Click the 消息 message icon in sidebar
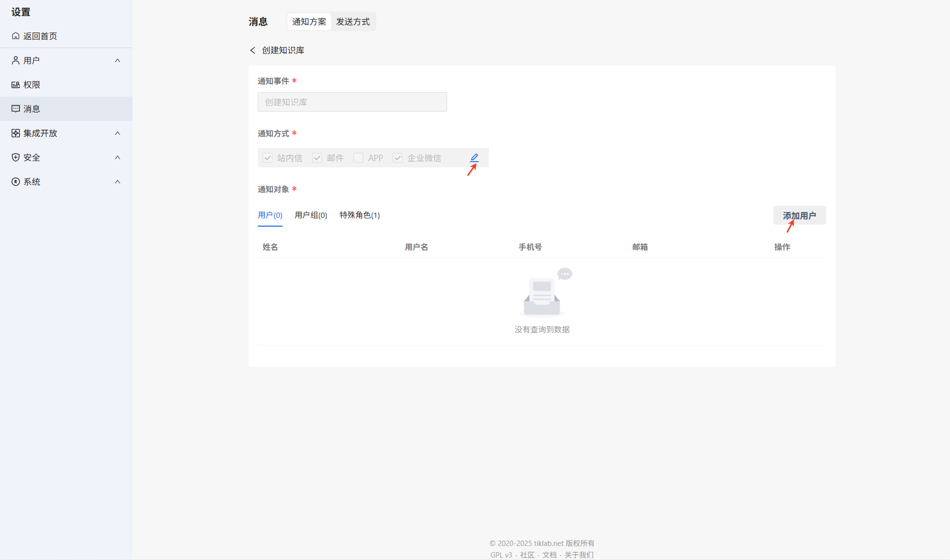The image size is (950, 560). click(16, 109)
